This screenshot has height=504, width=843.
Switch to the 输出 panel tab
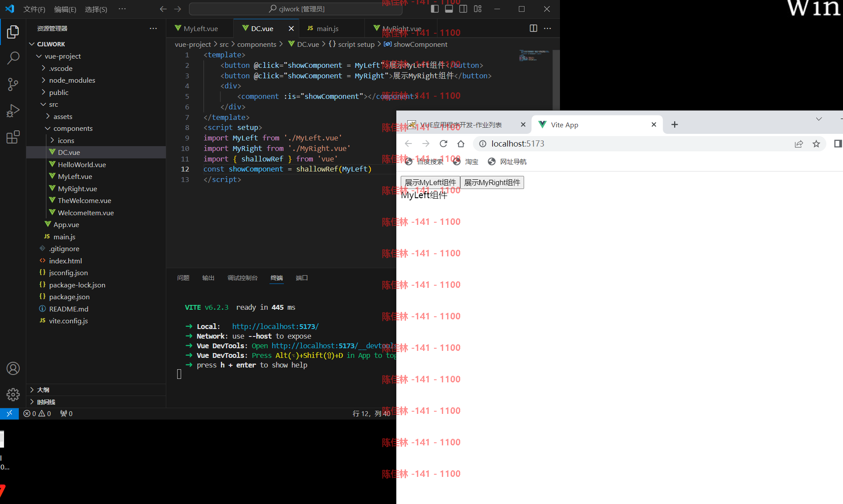(x=208, y=278)
